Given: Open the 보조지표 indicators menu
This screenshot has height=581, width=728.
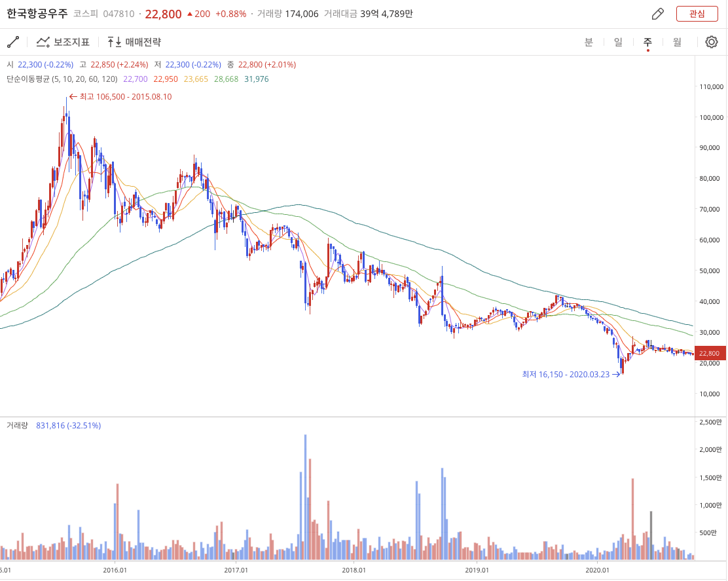Looking at the screenshot, I should click(x=63, y=42).
